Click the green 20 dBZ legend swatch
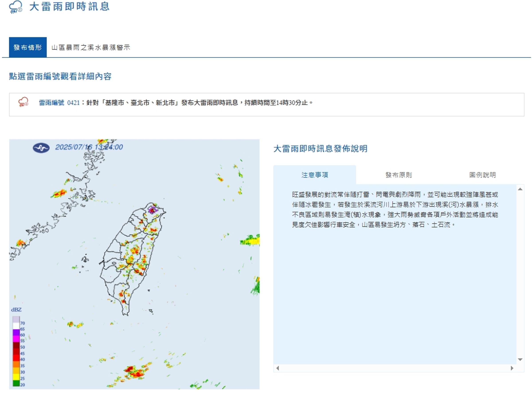 (x=16, y=383)
